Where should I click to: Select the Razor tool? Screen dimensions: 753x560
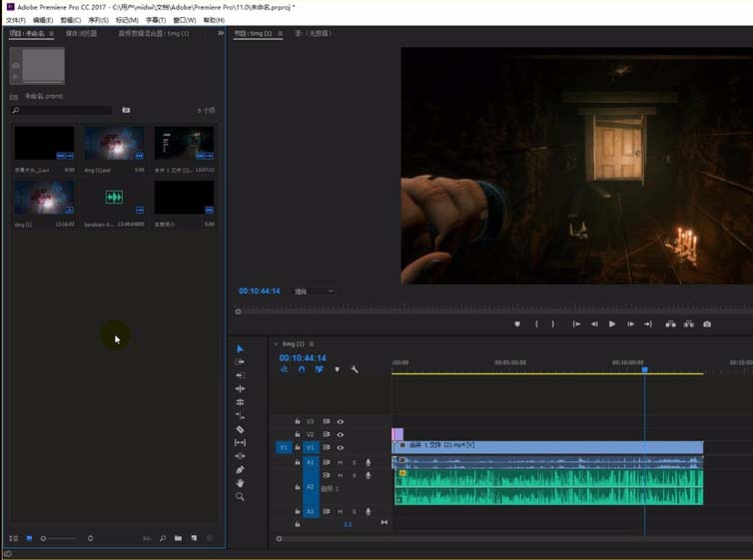pyautogui.click(x=240, y=429)
